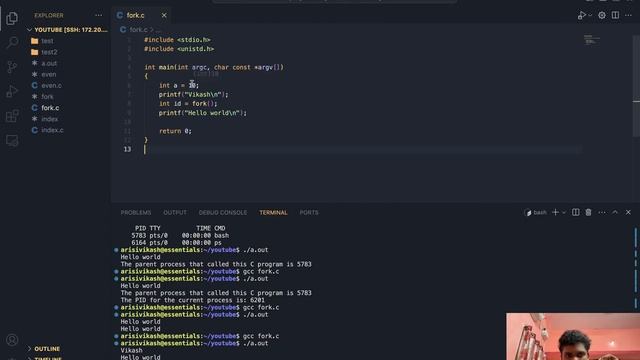This screenshot has height=360, width=640.
Task: Click fork.c in the breadcrumb
Action: pyautogui.click(x=138, y=30)
